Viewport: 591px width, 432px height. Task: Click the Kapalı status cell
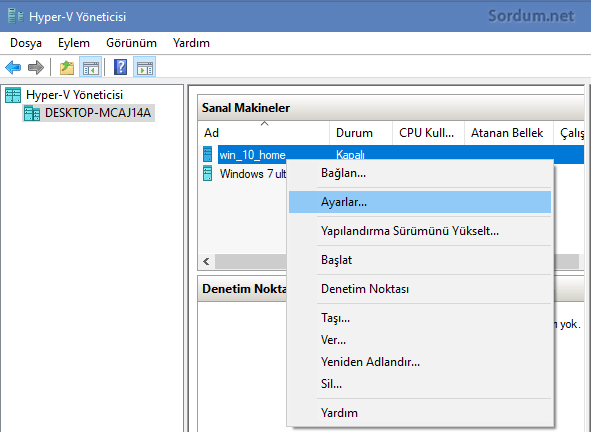(350, 155)
